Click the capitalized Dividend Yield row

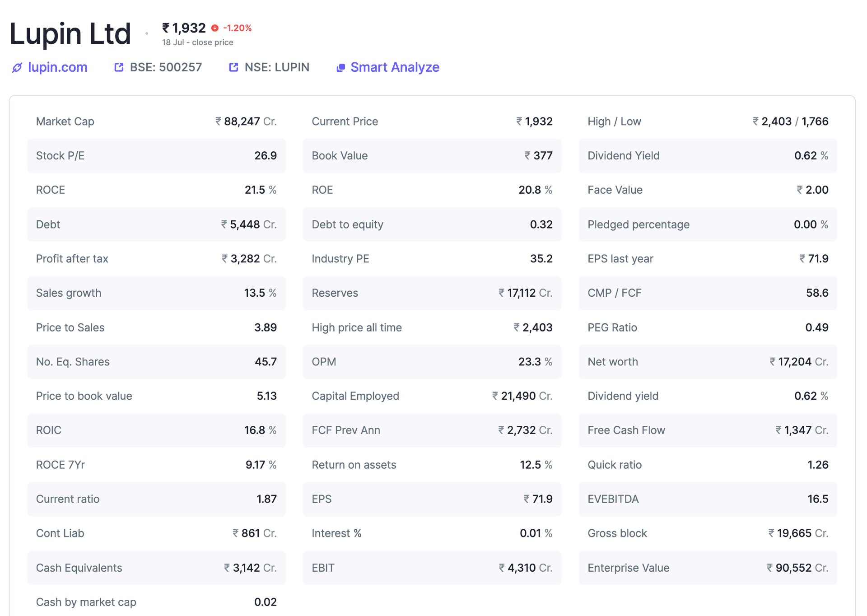coord(708,156)
